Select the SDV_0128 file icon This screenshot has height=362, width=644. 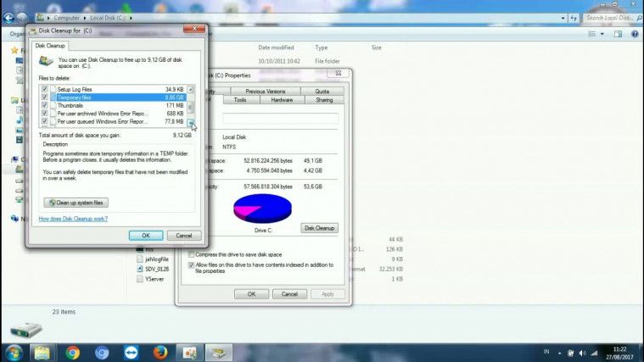(x=140, y=269)
